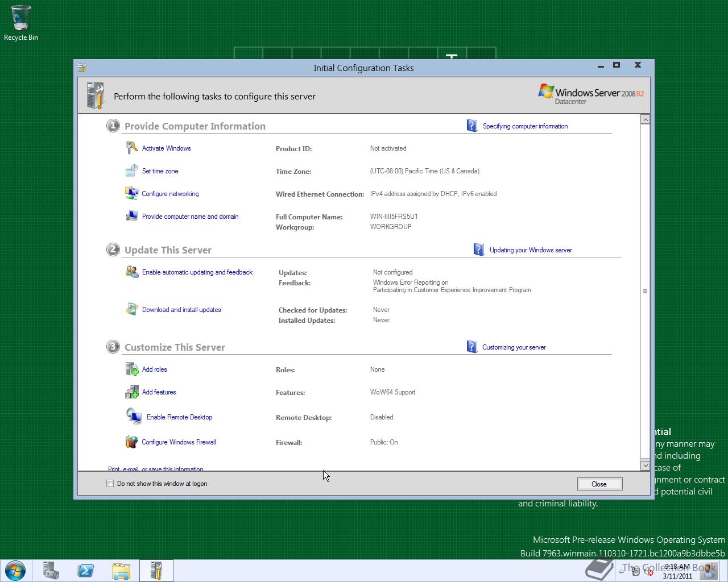Open the Add features link
728x582 pixels.
(159, 392)
